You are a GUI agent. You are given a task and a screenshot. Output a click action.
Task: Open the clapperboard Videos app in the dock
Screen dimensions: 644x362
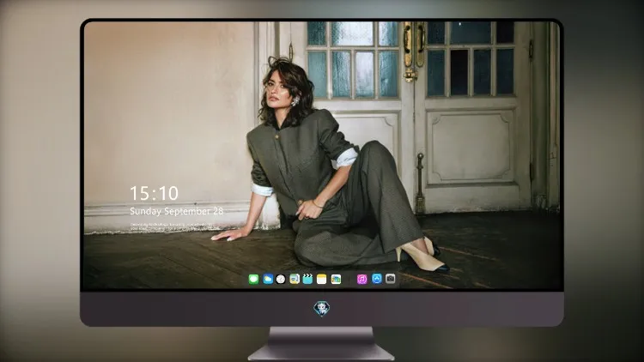[307, 280]
